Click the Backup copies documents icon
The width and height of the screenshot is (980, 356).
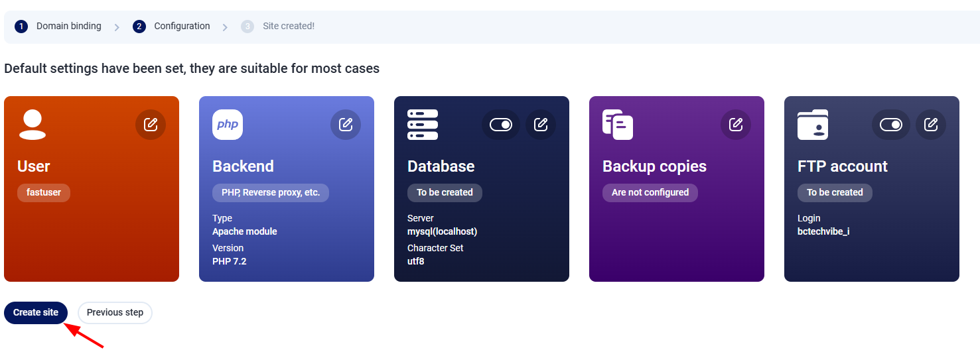618,125
